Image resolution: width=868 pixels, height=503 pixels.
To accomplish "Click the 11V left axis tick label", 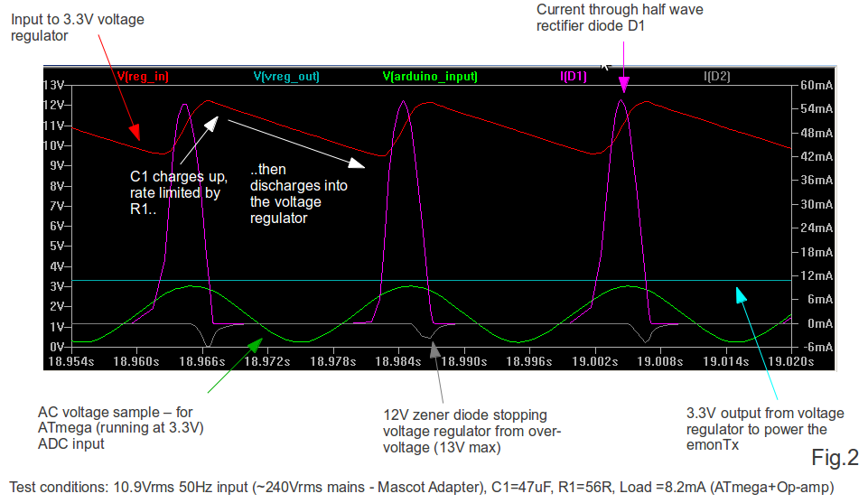I will [53, 126].
